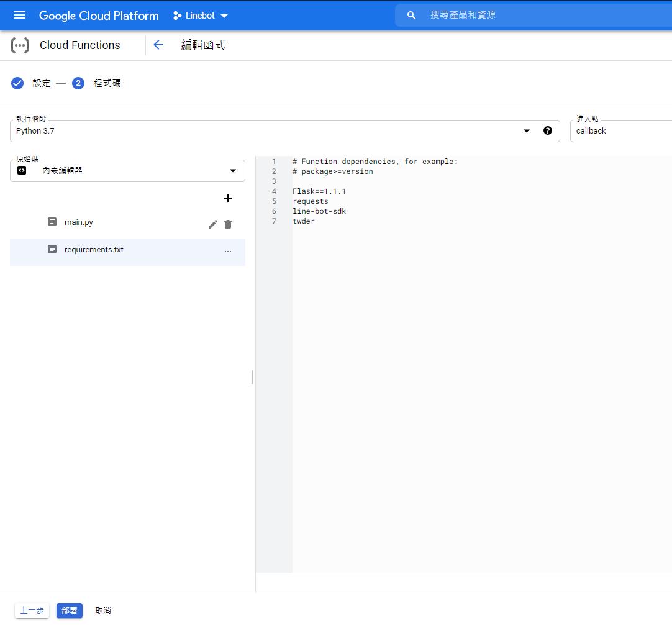Click the 部署 deploy button
Viewport: 672px width, 625px height.
click(x=70, y=611)
